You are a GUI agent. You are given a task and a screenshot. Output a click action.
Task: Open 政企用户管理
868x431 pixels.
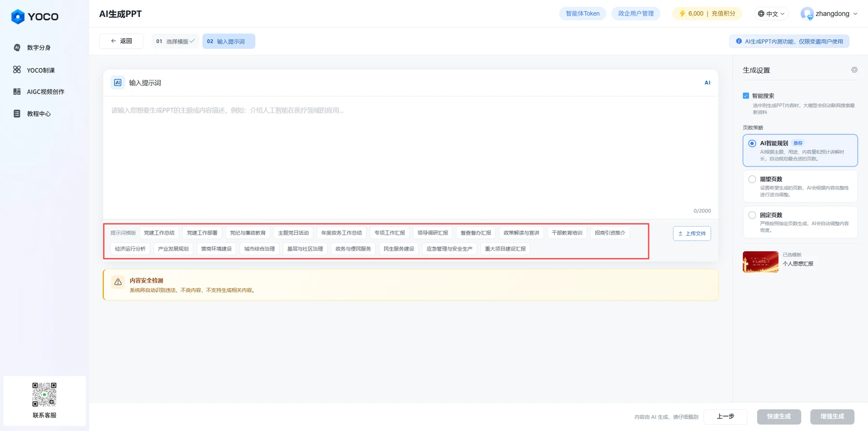click(x=636, y=13)
